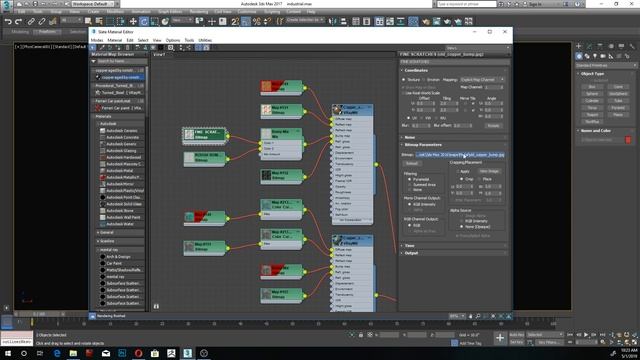
Task: Click the Render Production teapot icon
Action: (447, 21)
